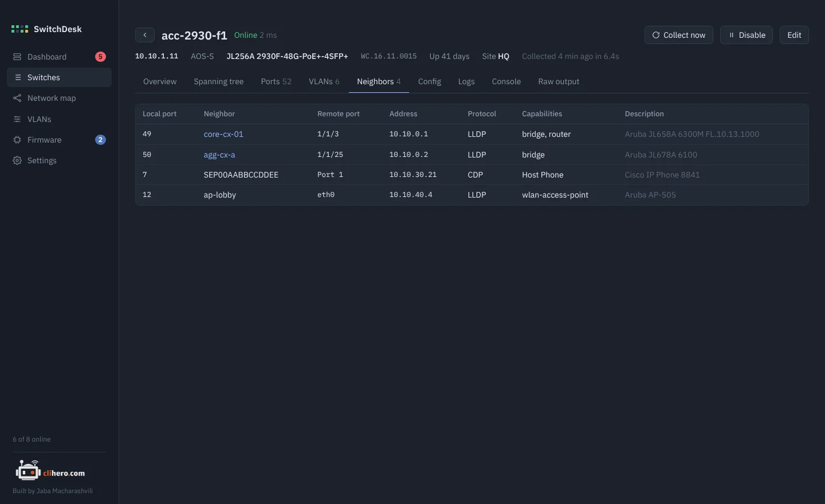825x504 pixels.
Task: Click the Edit button
Action: (794, 35)
